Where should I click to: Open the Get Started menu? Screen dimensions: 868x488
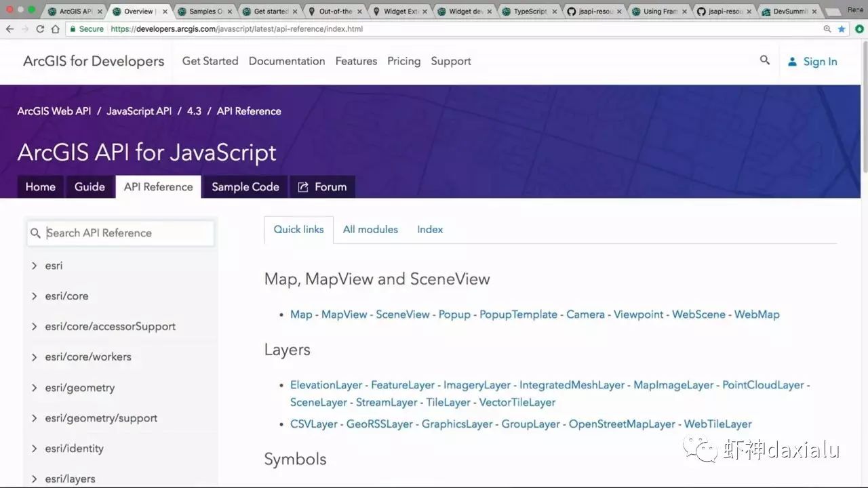[210, 61]
